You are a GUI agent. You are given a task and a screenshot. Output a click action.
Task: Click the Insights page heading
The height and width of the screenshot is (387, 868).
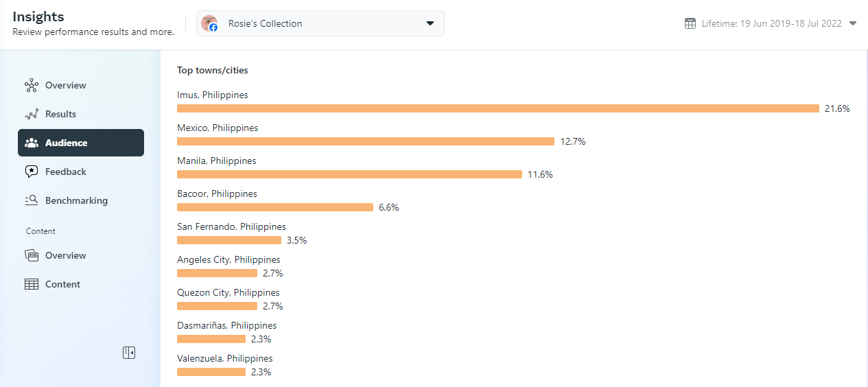pyautogui.click(x=38, y=17)
